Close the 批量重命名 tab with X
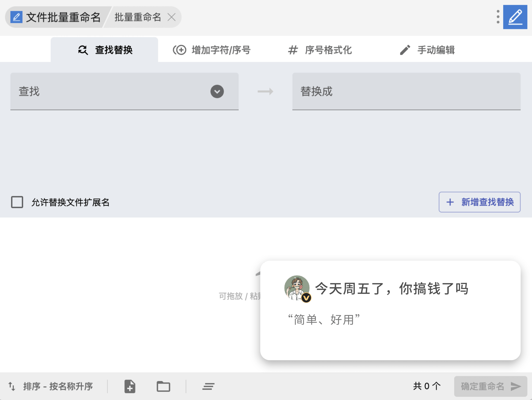The image size is (532, 400). [x=172, y=17]
